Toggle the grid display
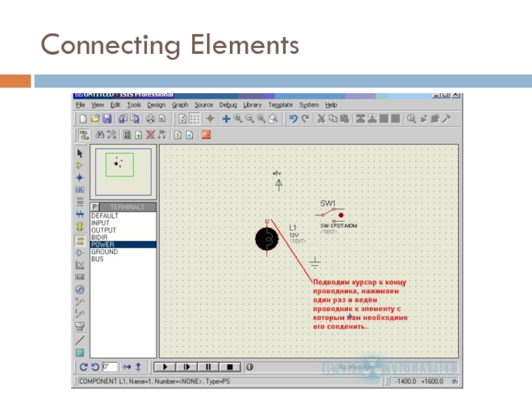532x399 pixels. coord(195,119)
